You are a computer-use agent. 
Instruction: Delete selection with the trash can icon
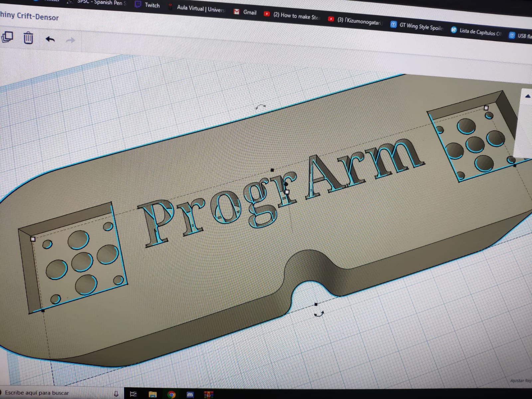28,38
